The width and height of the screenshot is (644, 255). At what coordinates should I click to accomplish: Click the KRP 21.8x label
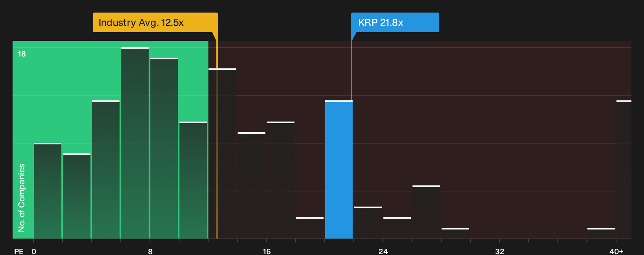[x=395, y=22]
